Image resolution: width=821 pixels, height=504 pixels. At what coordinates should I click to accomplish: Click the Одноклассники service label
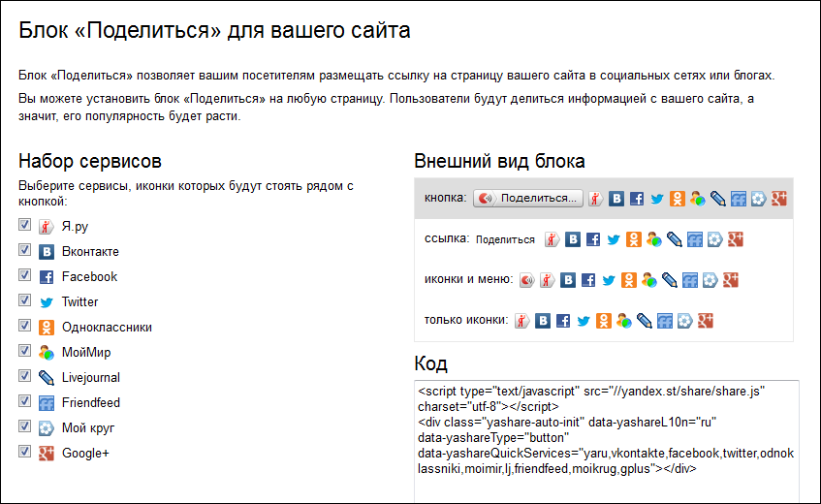pyautogui.click(x=107, y=327)
